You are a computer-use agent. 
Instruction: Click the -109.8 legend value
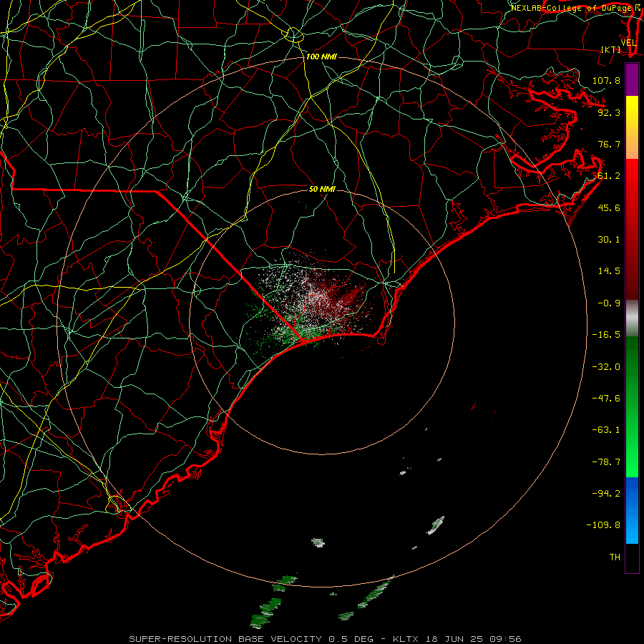click(603, 525)
